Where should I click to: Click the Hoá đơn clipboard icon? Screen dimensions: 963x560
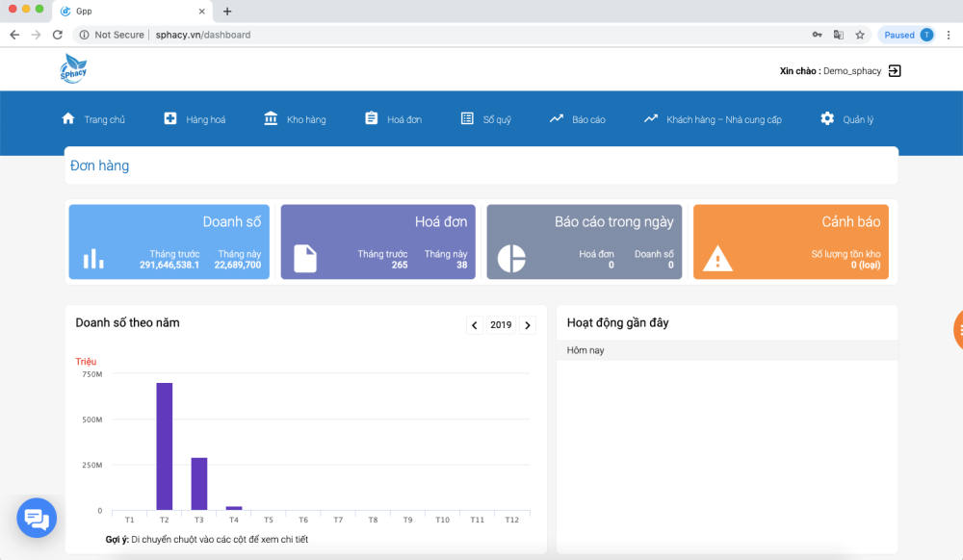click(x=371, y=118)
